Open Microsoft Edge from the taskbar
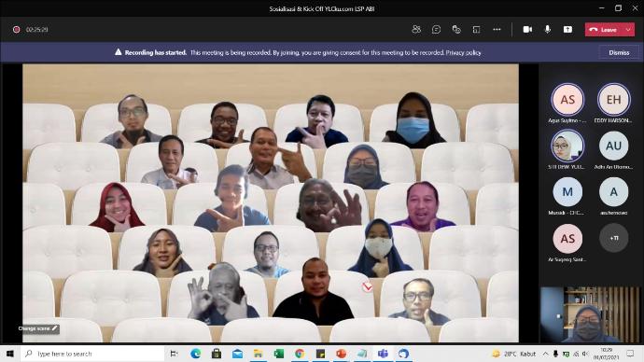The image size is (644, 362). [195, 354]
